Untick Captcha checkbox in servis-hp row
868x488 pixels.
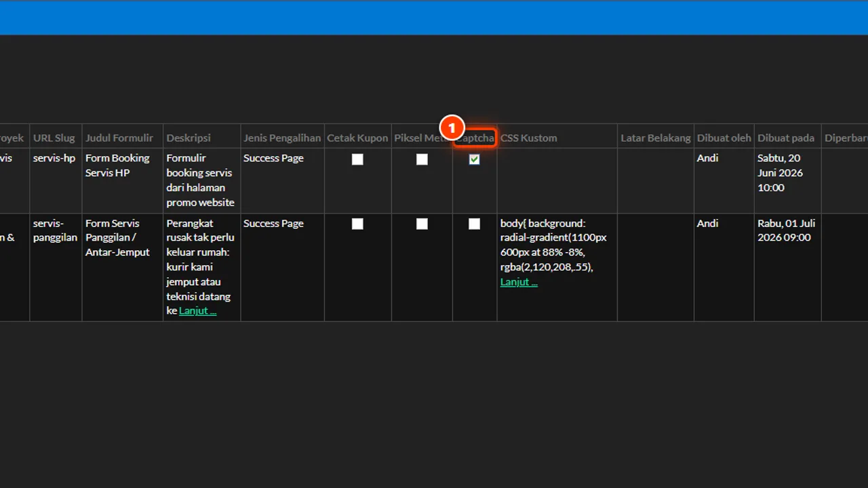[x=474, y=159]
